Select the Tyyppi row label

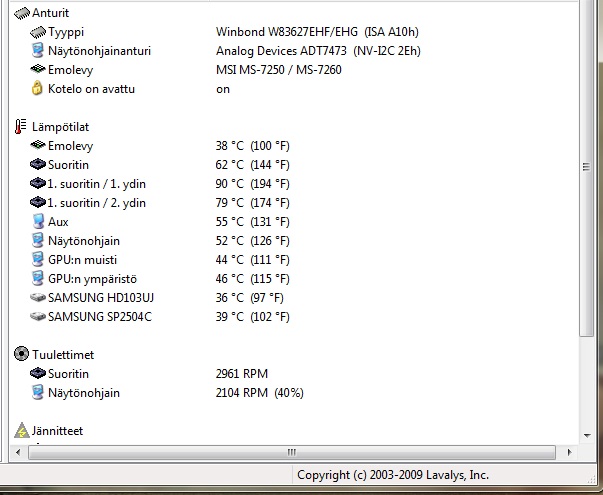[66, 32]
